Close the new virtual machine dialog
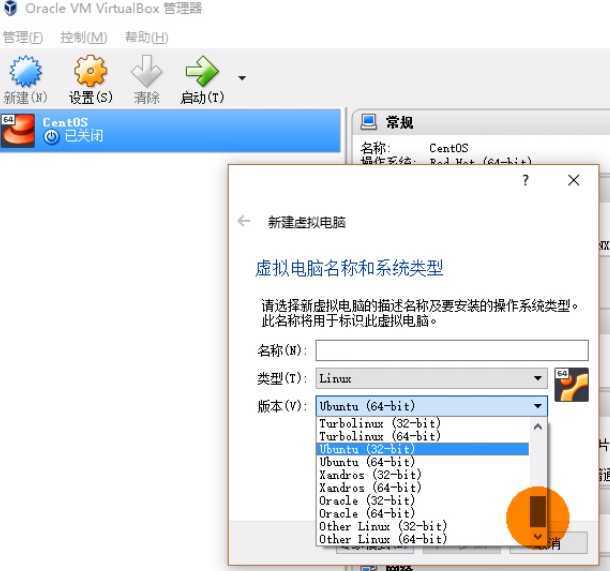This screenshot has width=610, height=571. pos(573,180)
